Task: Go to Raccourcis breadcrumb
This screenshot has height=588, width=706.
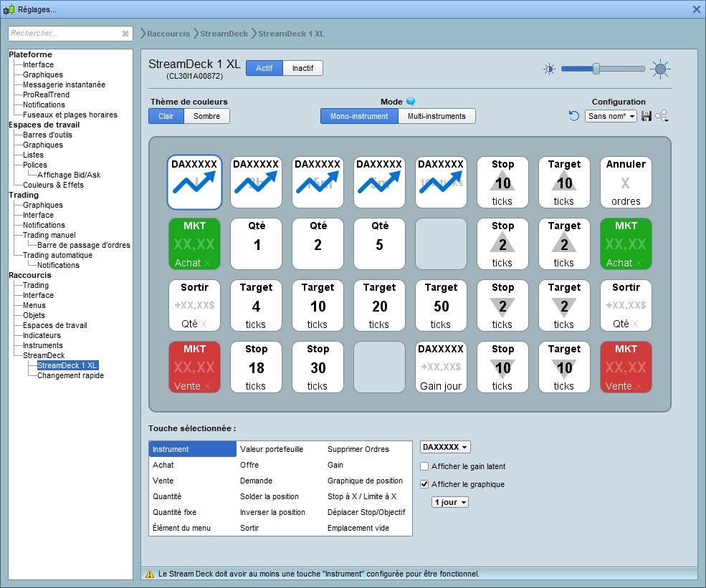Action: (x=168, y=34)
